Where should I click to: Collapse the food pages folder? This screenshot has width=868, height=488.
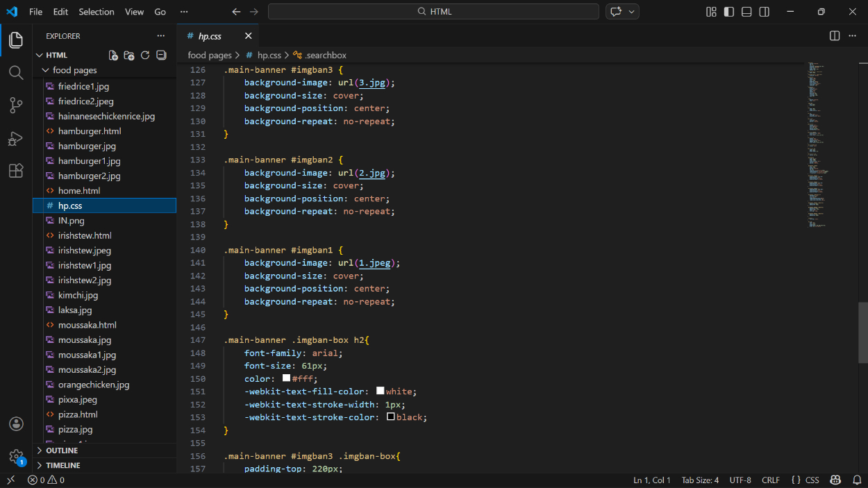74,70
